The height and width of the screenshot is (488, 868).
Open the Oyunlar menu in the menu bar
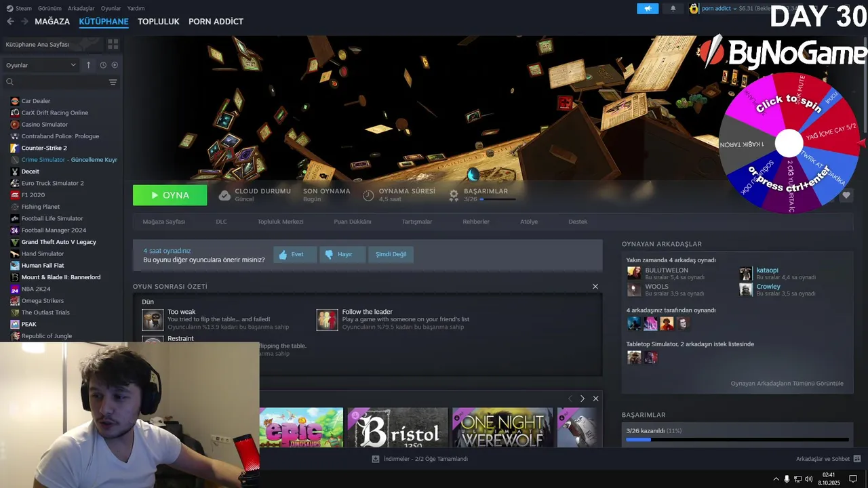pos(111,8)
